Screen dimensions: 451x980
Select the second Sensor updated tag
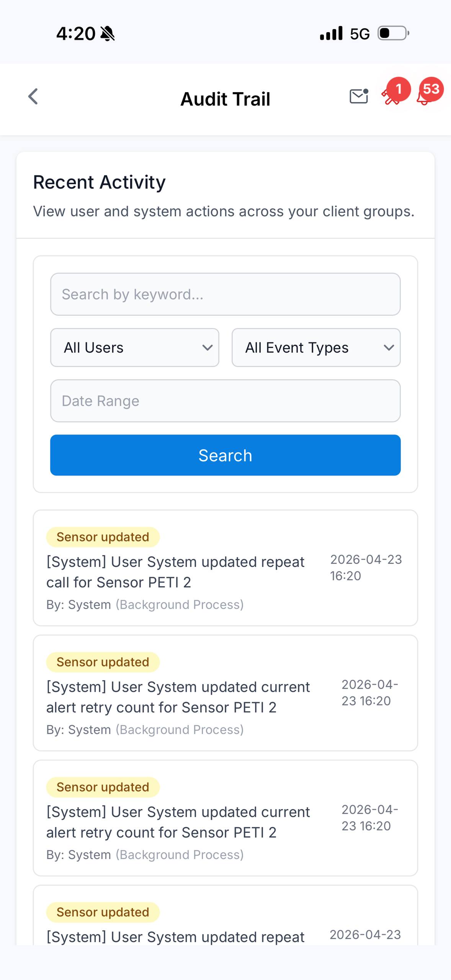103,662
